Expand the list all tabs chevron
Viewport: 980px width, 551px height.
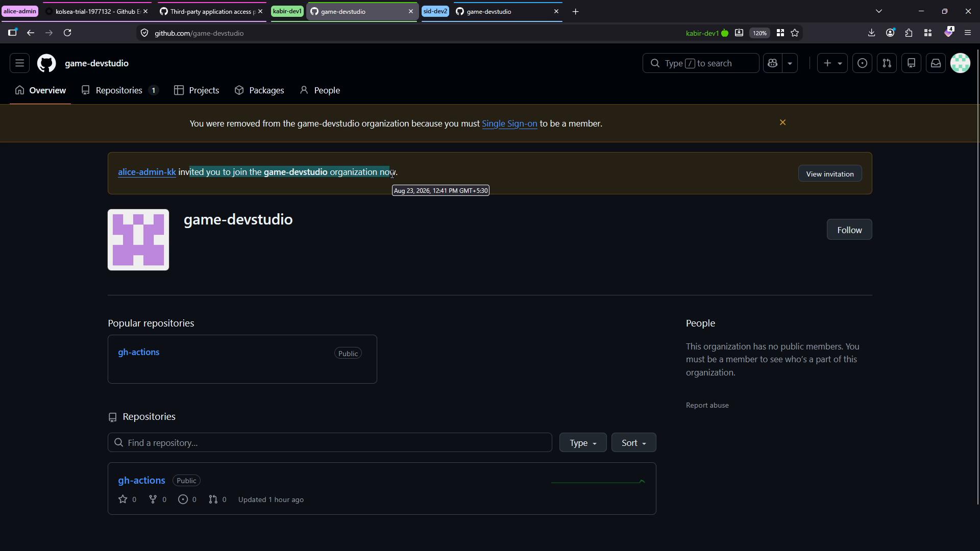click(x=878, y=11)
